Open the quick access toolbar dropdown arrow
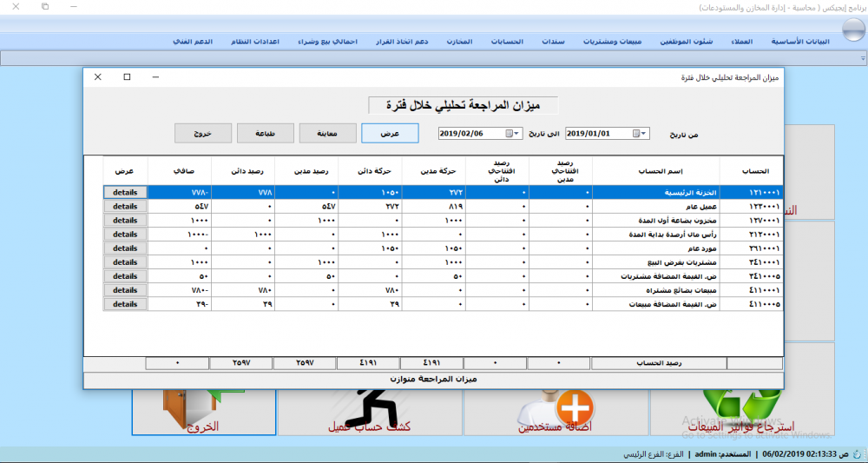 863,58
